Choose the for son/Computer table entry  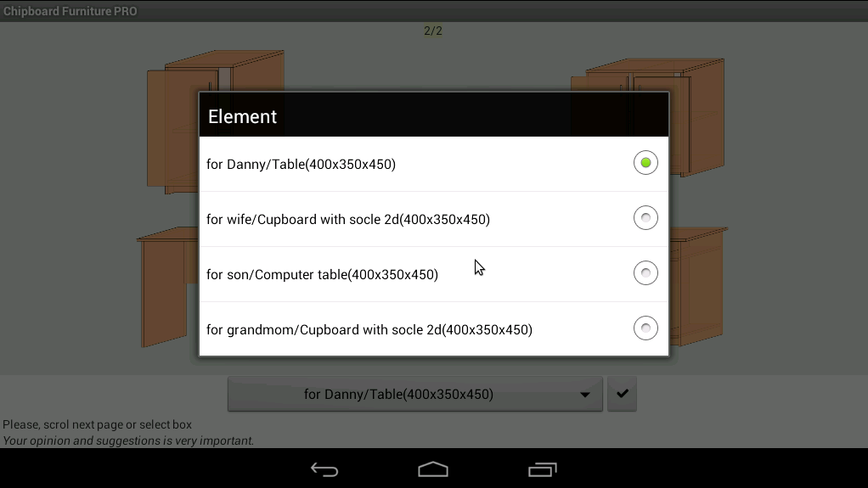click(434, 274)
